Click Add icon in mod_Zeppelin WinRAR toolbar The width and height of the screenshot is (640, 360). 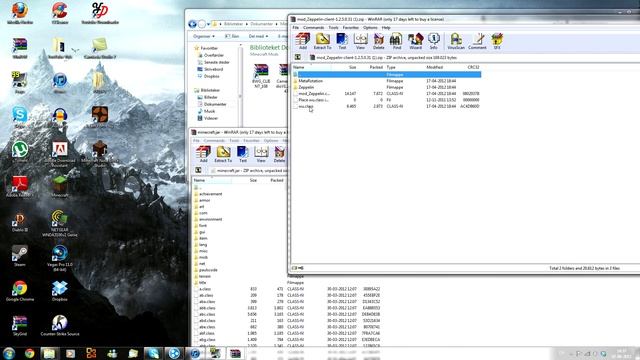[303, 41]
